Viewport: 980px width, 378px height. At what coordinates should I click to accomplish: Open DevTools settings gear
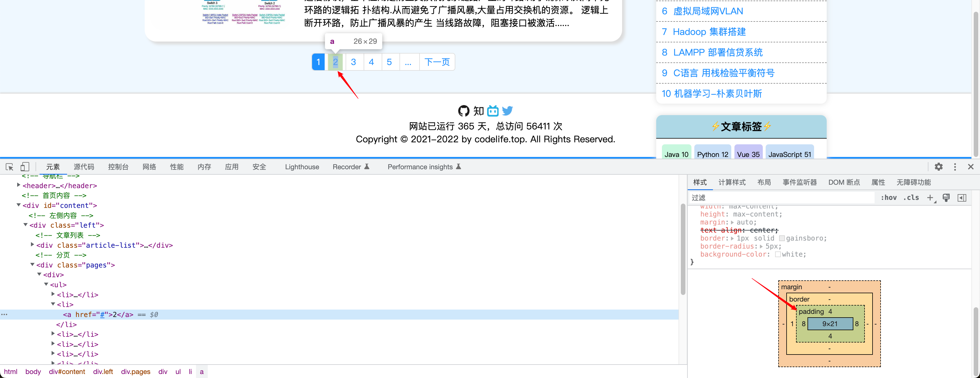[938, 167]
